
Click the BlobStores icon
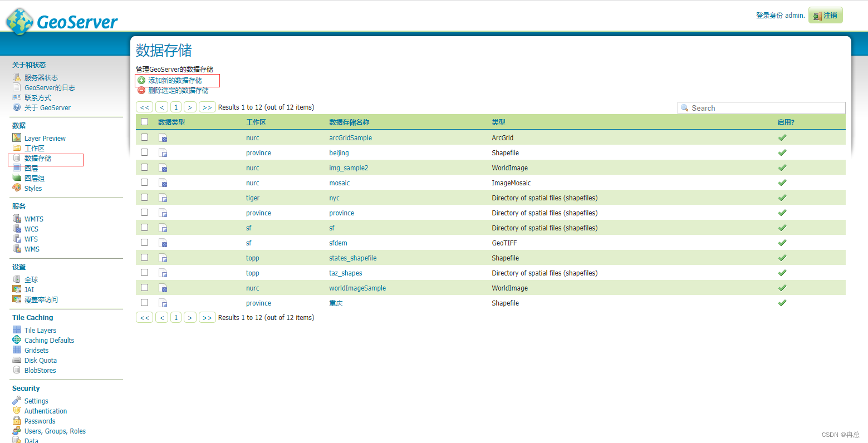pyautogui.click(x=17, y=370)
